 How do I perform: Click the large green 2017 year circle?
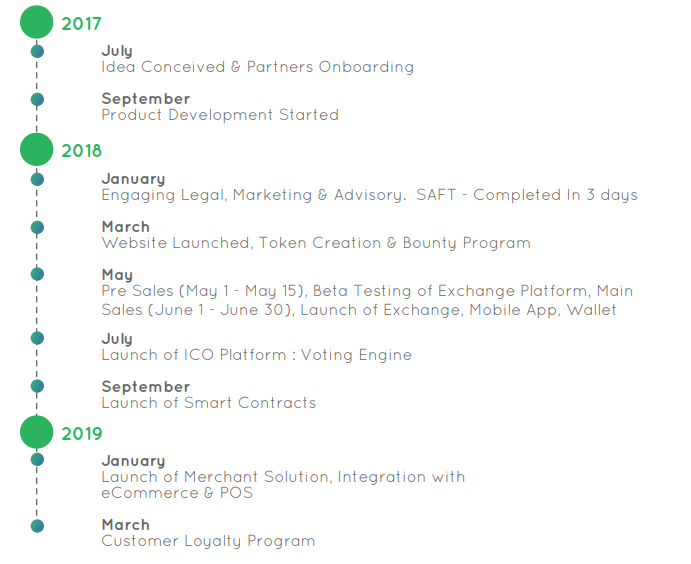tap(37, 22)
